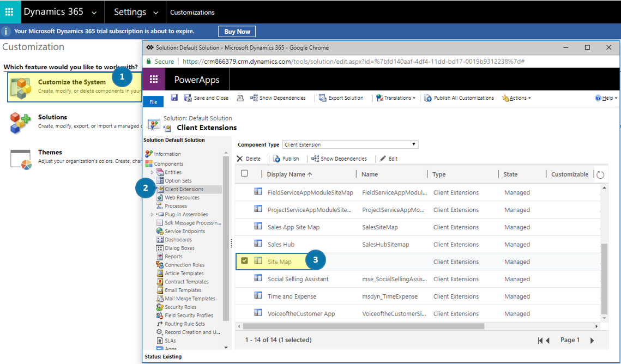Click the Dashboards icon in tree
Viewport: 621px width, 364px height.
tap(160, 239)
